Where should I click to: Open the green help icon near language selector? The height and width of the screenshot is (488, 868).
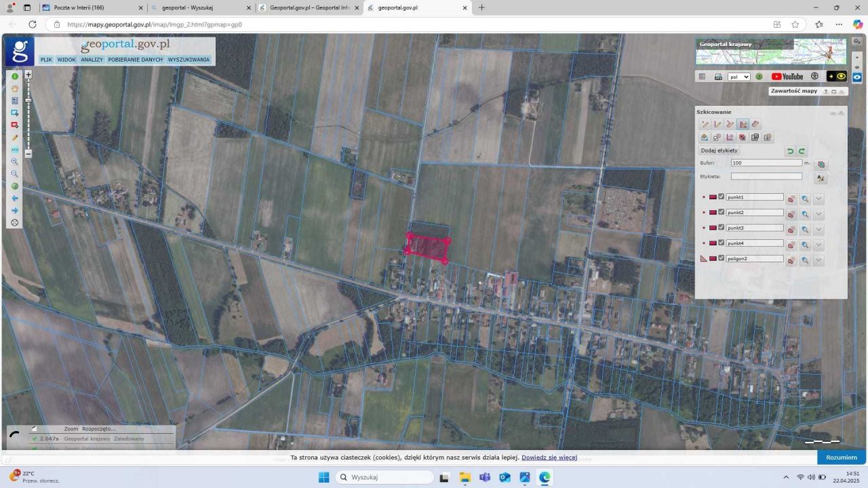coord(759,77)
